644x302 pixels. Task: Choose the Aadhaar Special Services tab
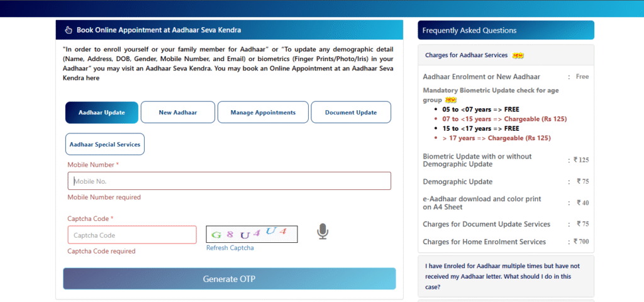point(104,144)
